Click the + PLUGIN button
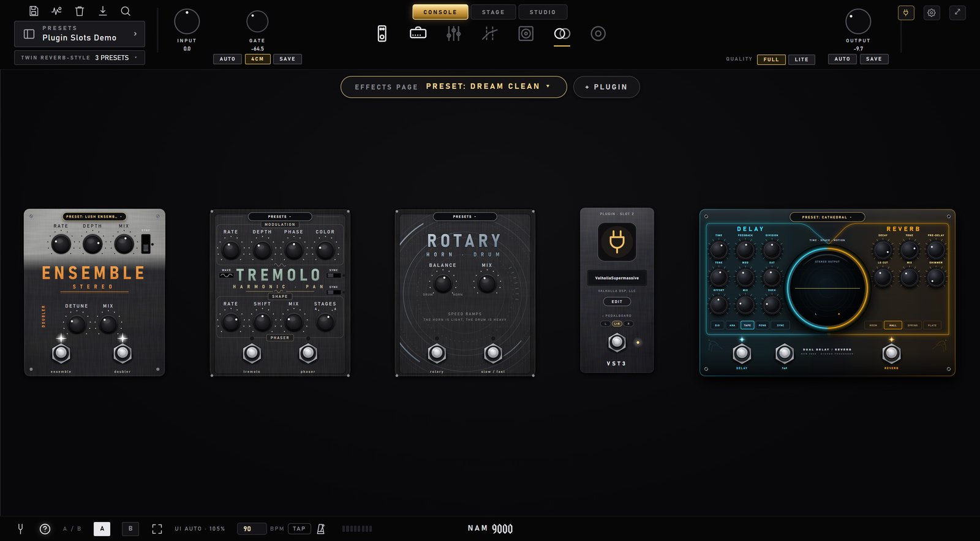This screenshot has width=980, height=541. (606, 87)
